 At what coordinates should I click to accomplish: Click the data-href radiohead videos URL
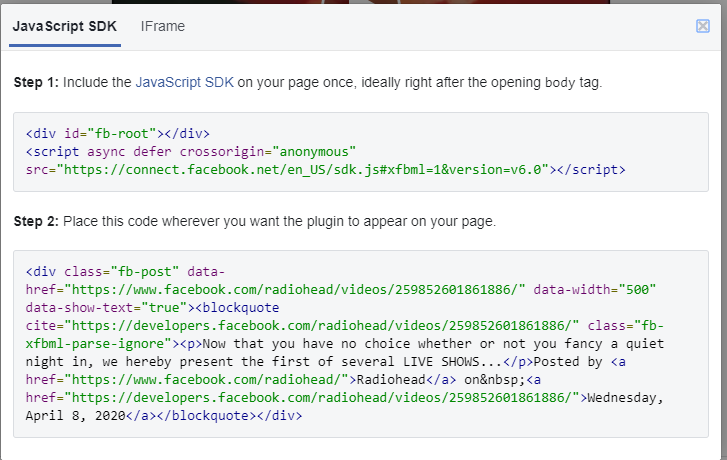pos(295,289)
